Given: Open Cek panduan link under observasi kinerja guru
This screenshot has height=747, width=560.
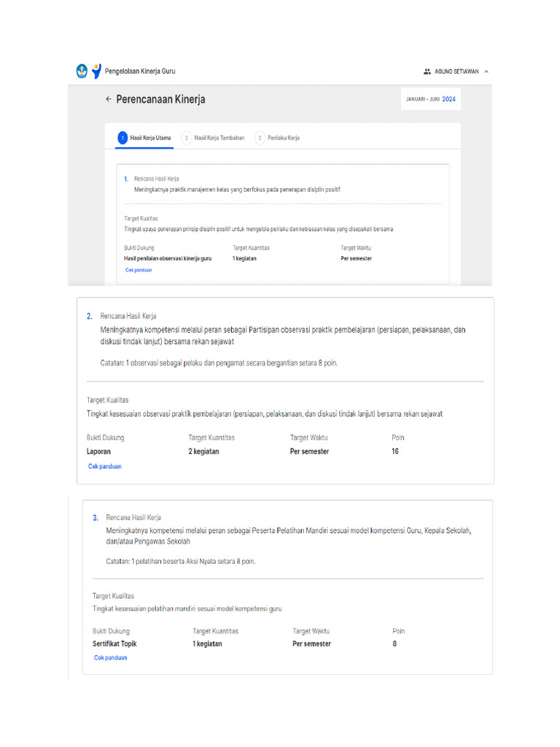Looking at the screenshot, I should click(139, 270).
